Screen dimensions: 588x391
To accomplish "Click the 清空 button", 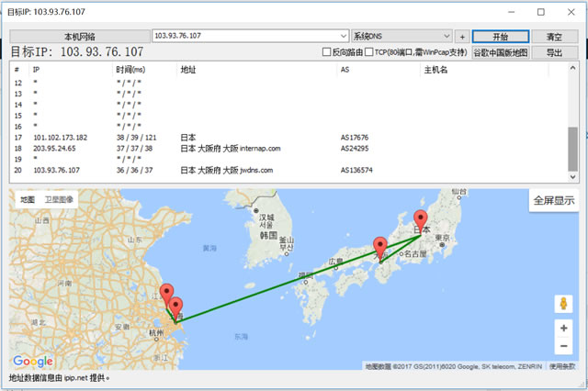I will pos(554,36).
